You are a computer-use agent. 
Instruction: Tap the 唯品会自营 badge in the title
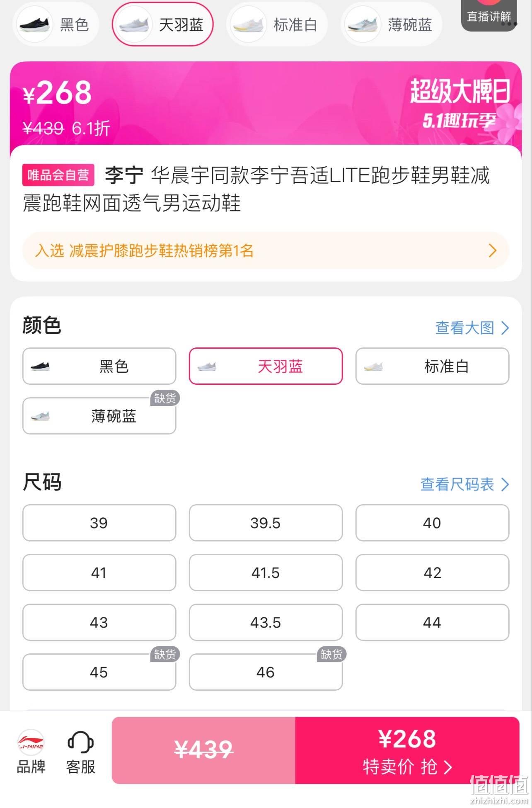click(58, 175)
